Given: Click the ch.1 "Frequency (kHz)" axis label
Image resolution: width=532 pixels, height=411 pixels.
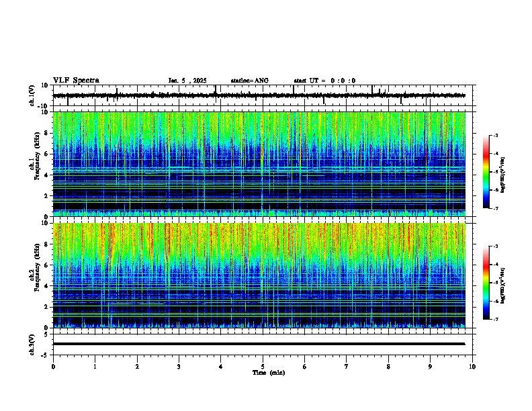Looking at the screenshot, I should [37, 156].
